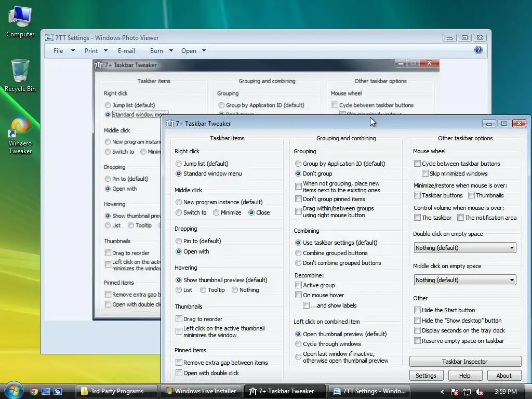
Task: Select Group by Application ID (default)
Action: pos(340,164)
